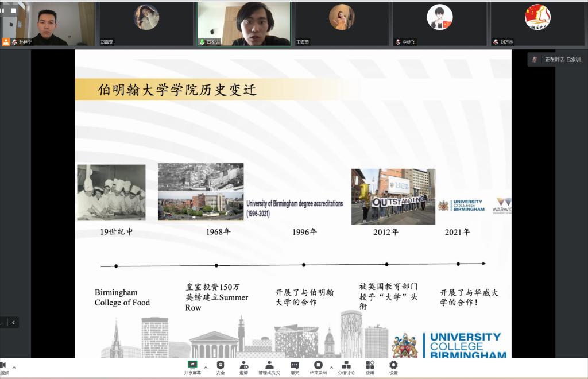Expand the collapsed left side panel arrow
The width and height of the screenshot is (588, 379).
tap(13, 323)
